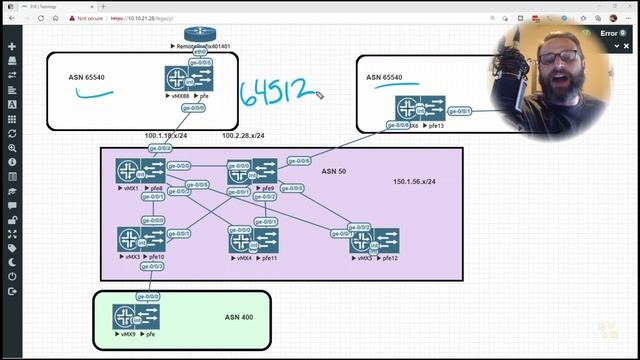Click eth0 interface label under RemotePrefix401401
The height and width of the screenshot is (360, 640).
tap(200, 52)
